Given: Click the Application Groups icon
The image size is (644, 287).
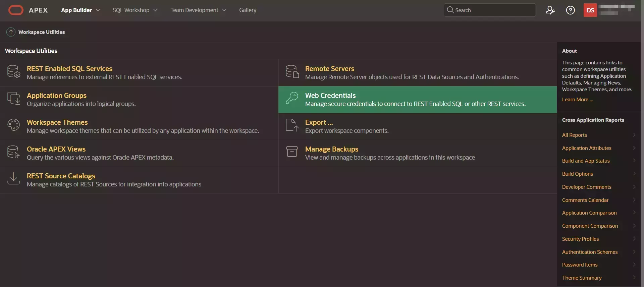Looking at the screenshot, I should [14, 99].
